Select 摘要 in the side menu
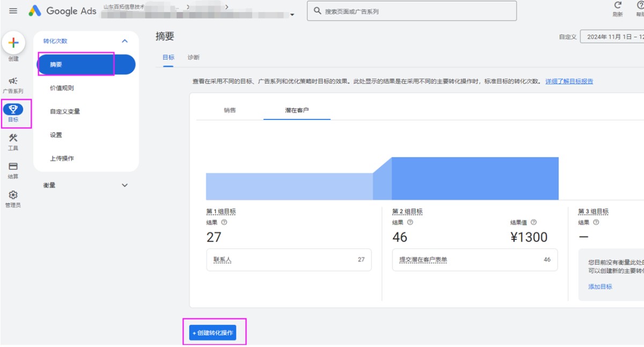 (86, 64)
